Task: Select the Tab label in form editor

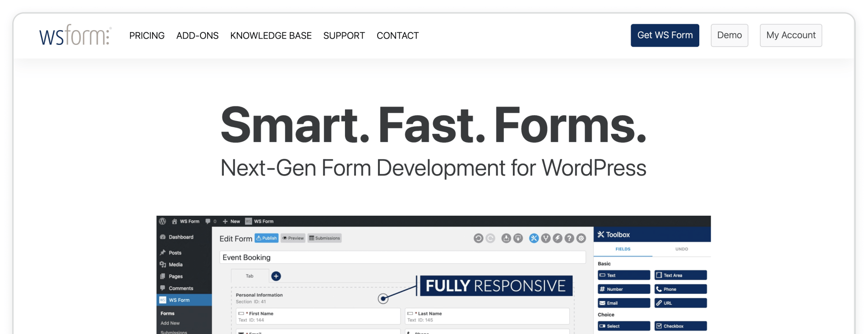Action: point(250,276)
